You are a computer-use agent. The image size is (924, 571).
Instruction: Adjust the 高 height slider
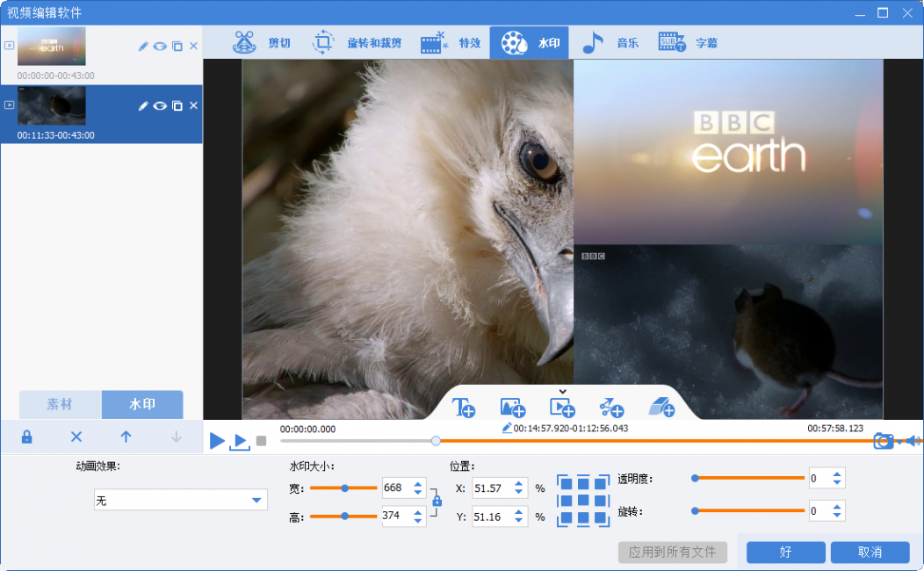343,517
